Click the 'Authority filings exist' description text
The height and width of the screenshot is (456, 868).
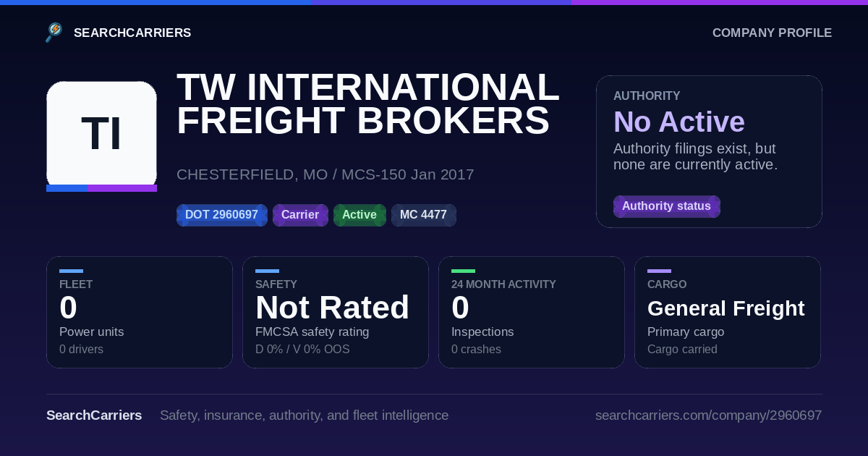coord(695,156)
